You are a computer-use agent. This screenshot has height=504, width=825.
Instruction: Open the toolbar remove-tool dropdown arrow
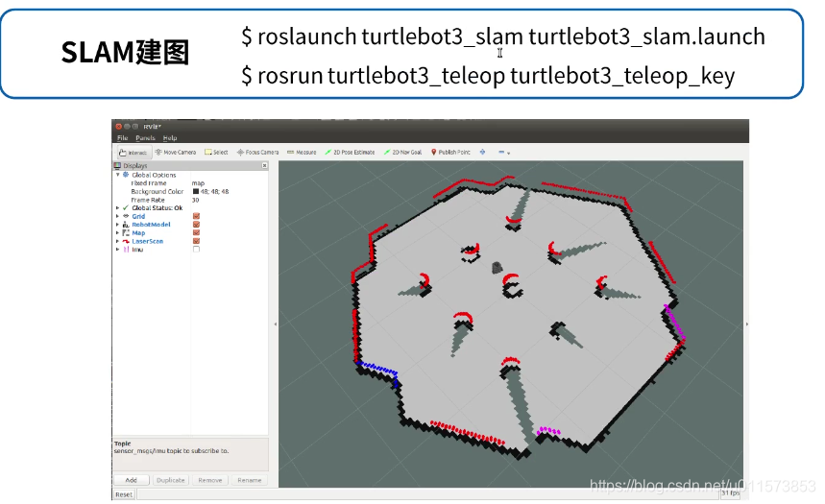(x=508, y=153)
